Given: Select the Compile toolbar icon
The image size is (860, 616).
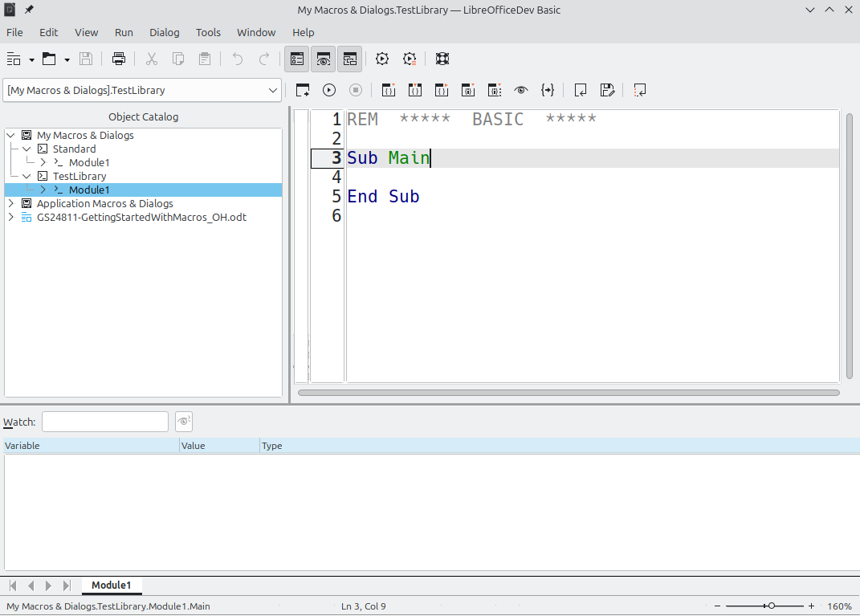Looking at the screenshot, I should click(x=303, y=90).
